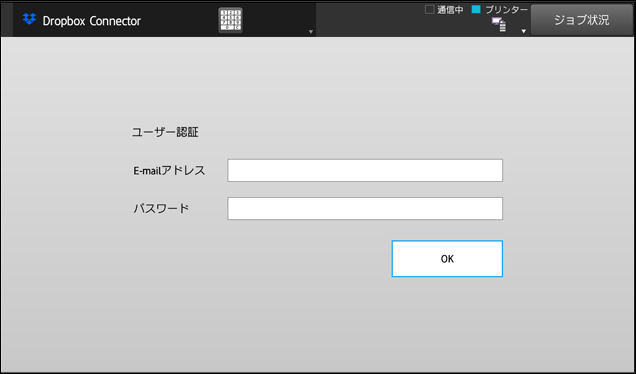Click the ユーザー認証 heading text
The width and height of the screenshot is (636, 374).
(165, 132)
